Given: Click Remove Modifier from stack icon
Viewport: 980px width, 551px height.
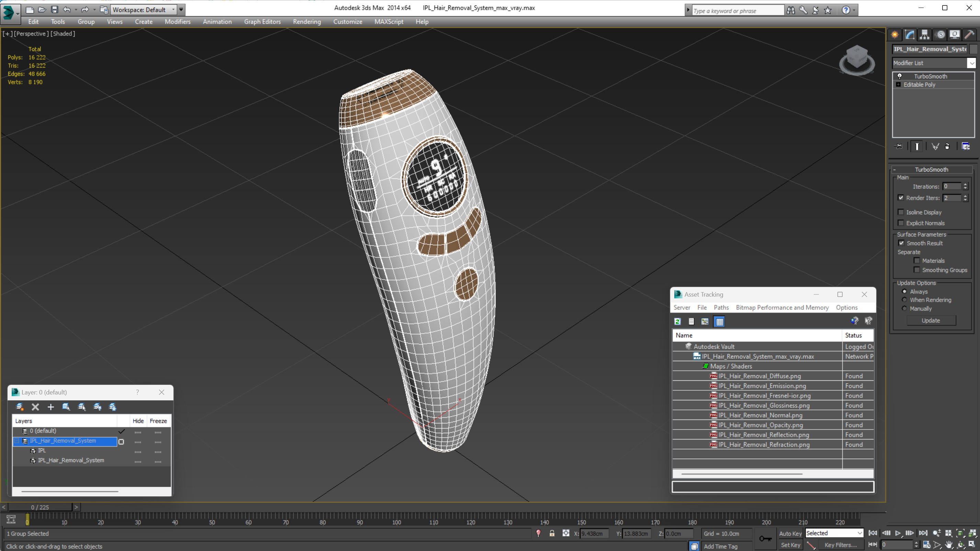Looking at the screenshot, I should [x=947, y=146].
